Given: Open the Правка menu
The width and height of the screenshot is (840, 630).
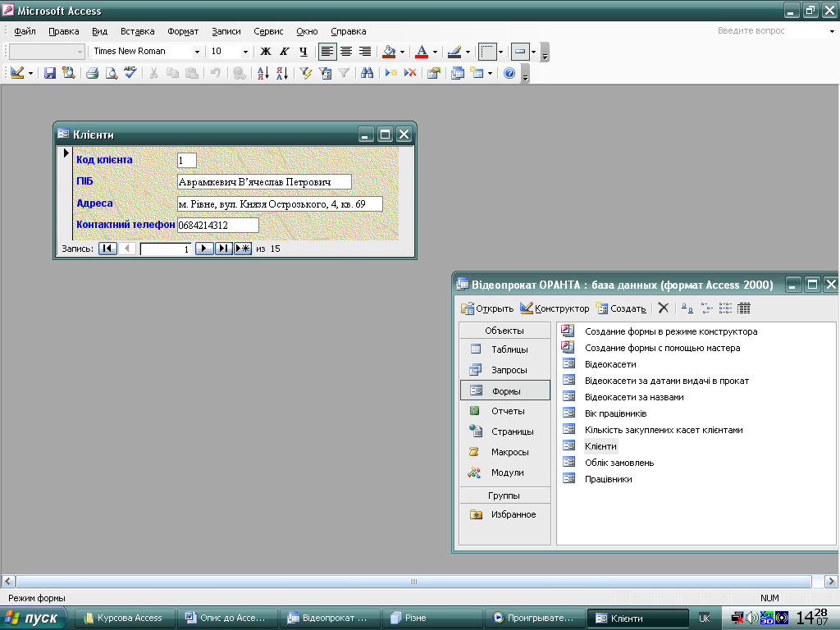Looking at the screenshot, I should pyautogui.click(x=64, y=31).
